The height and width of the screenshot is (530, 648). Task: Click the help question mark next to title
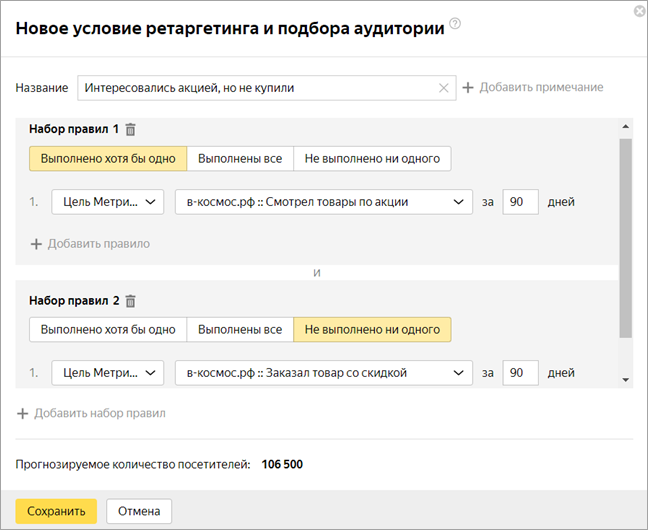[x=455, y=24]
